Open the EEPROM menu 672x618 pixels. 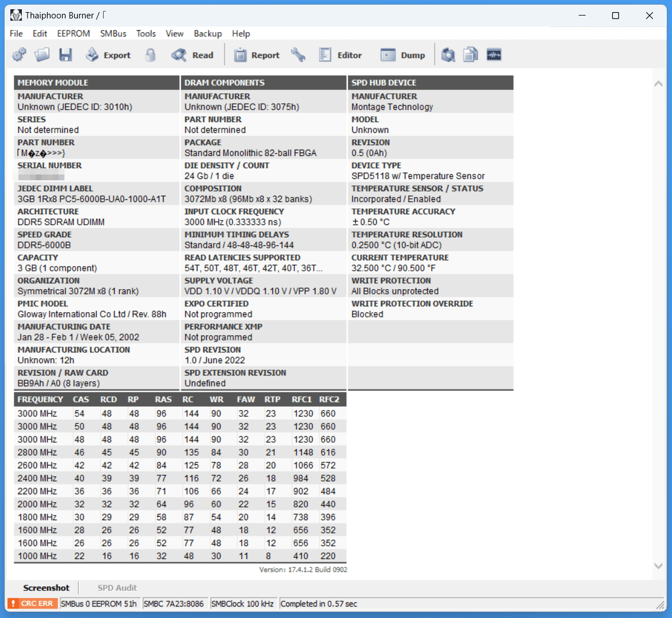pos(73,33)
